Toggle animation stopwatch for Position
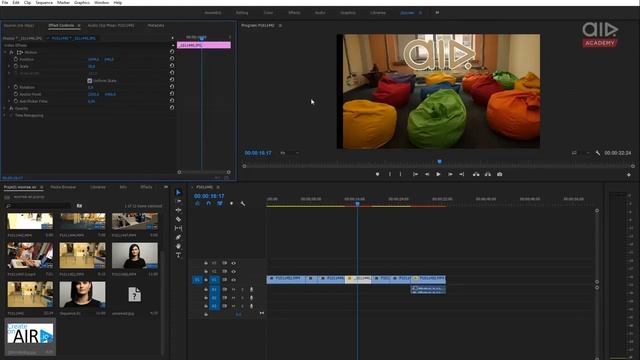This screenshot has height=360, width=640. click(16, 59)
